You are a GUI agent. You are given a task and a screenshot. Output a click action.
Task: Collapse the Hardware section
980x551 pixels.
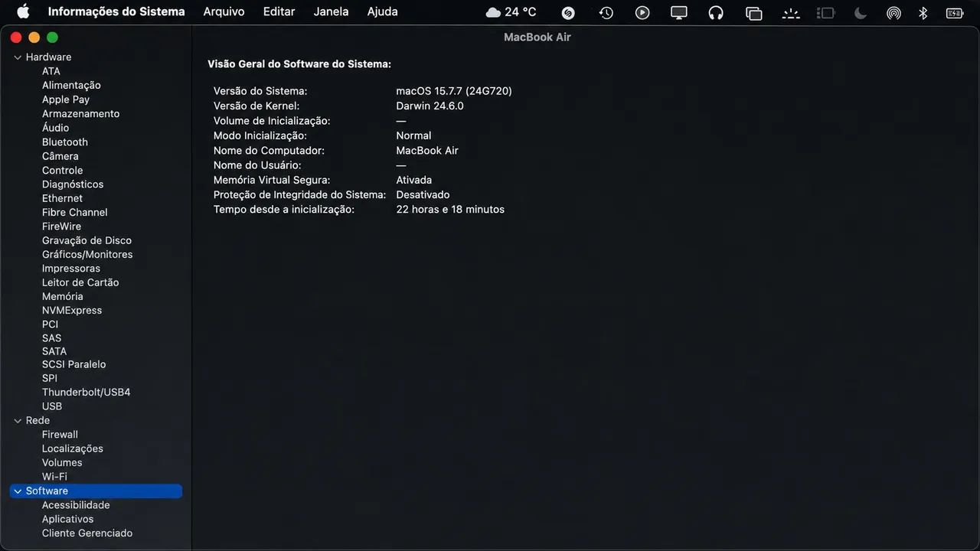(18, 57)
